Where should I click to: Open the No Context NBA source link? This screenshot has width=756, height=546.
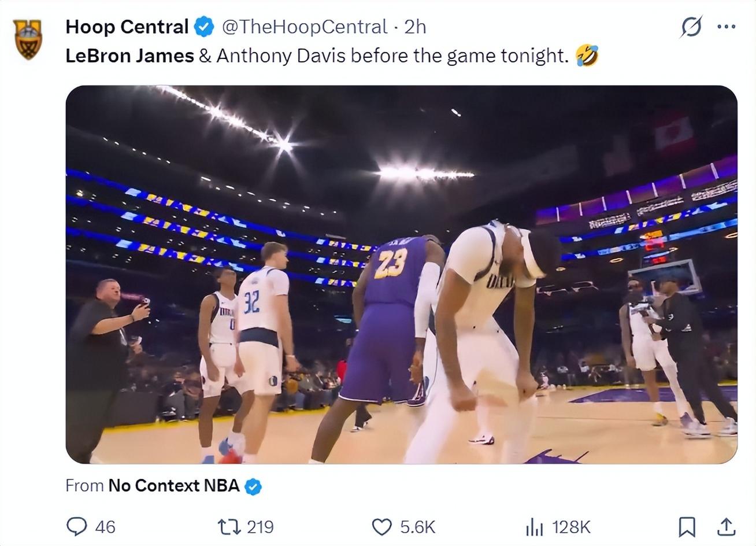tap(173, 485)
